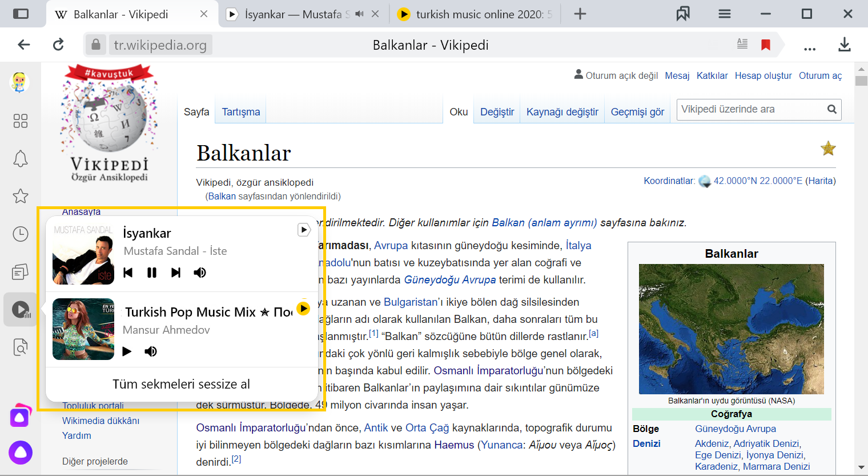The image size is (868, 476).
Task: Open the purple app icon above Alice
Action: [x=21, y=415]
